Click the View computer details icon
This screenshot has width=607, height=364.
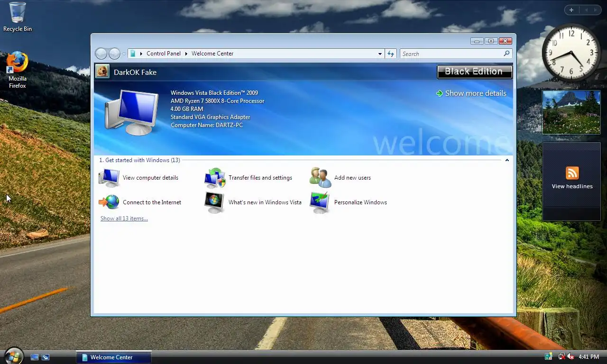[x=109, y=178]
